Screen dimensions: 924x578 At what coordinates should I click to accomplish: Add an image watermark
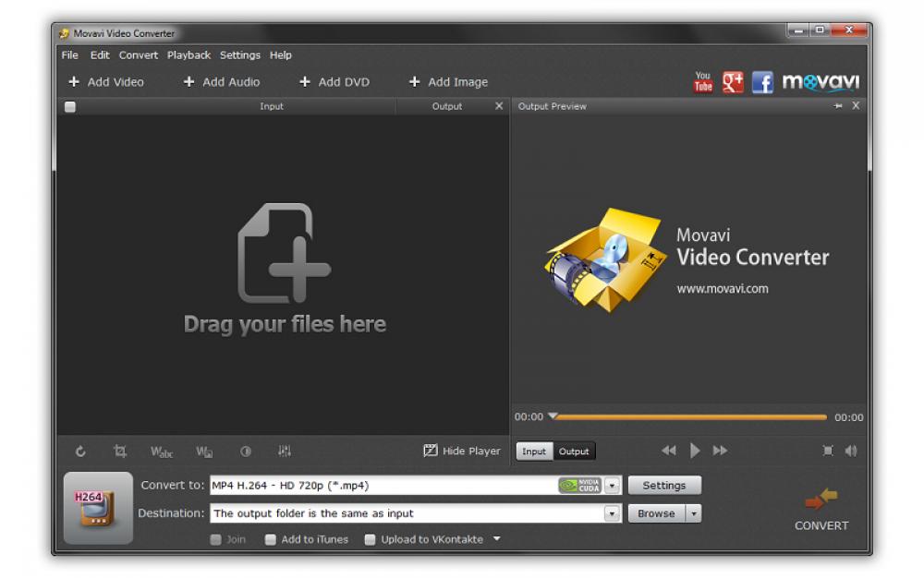point(204,451)
